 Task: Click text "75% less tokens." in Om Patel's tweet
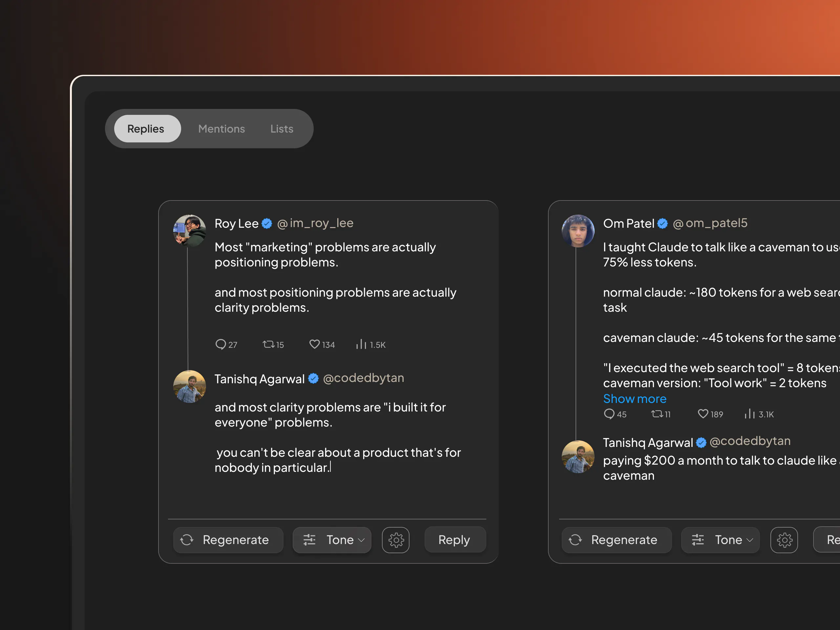pyautogui.click(x=650, y=262)
